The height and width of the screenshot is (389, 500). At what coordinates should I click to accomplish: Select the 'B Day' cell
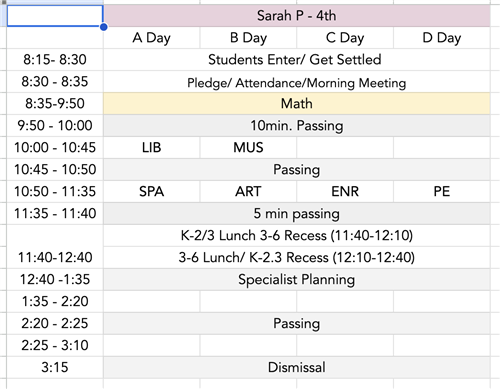tap(248, 38)
